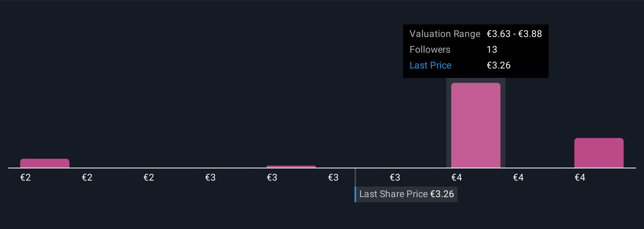Click the third €2 axis label
The width and height of the screenshot is (644, 229).
[x=149, y=177]
